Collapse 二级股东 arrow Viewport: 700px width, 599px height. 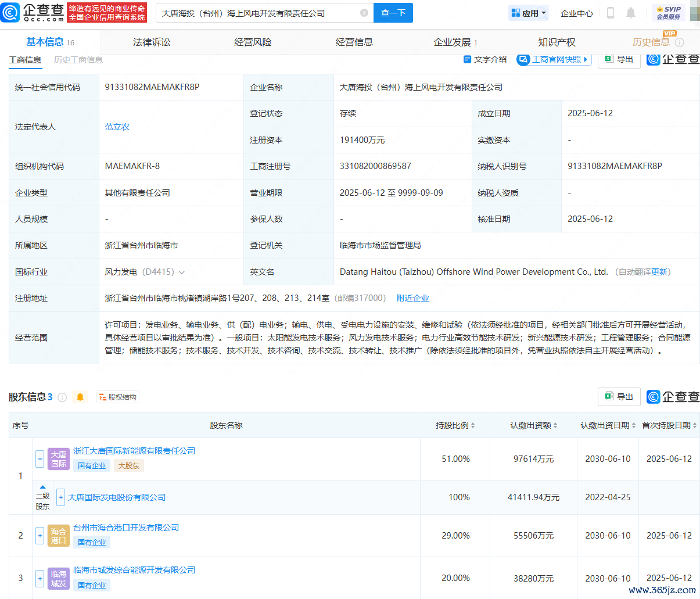(42, 487)
